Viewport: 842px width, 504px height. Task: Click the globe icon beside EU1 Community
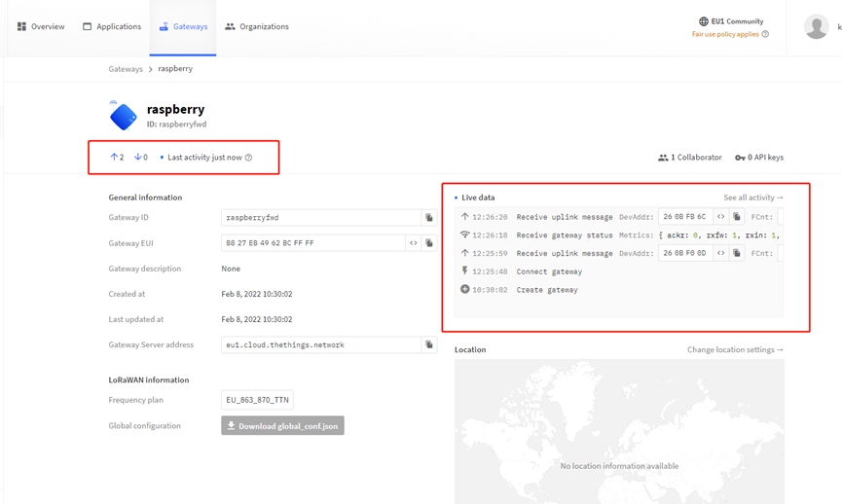click(x=704, y=21)
